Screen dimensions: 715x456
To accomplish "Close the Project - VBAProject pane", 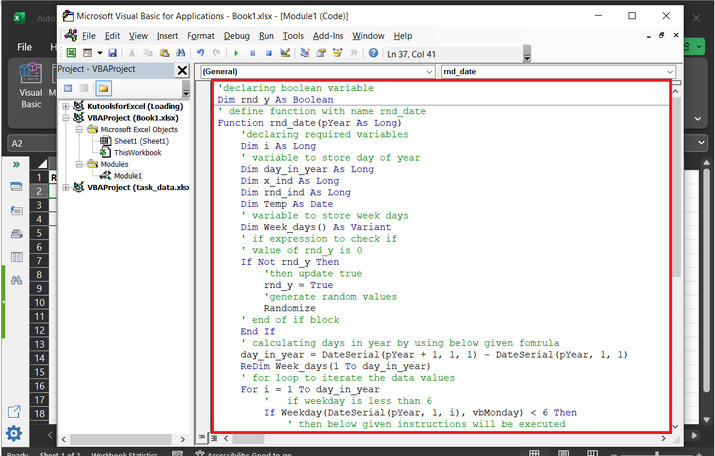I will pos(182,70).
